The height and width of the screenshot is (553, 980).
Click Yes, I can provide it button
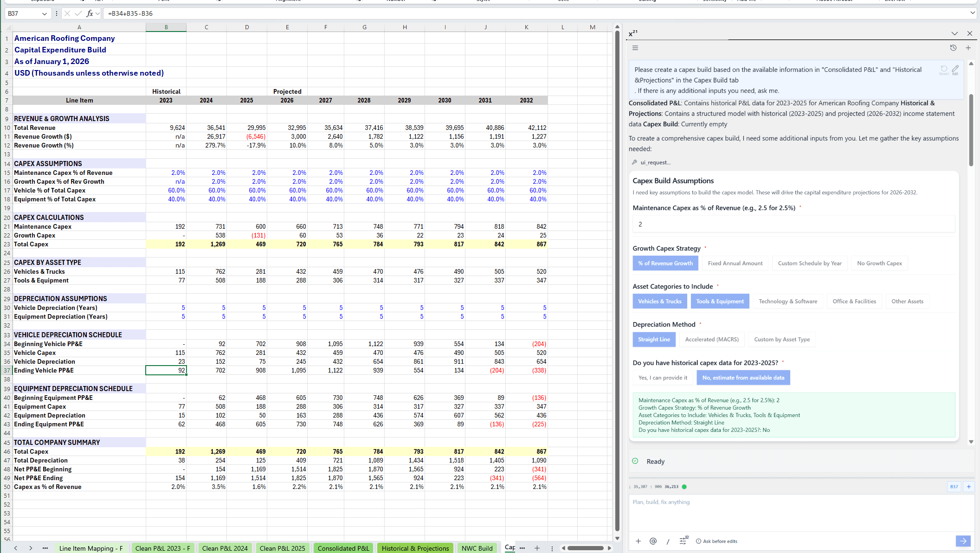(663, 378)
